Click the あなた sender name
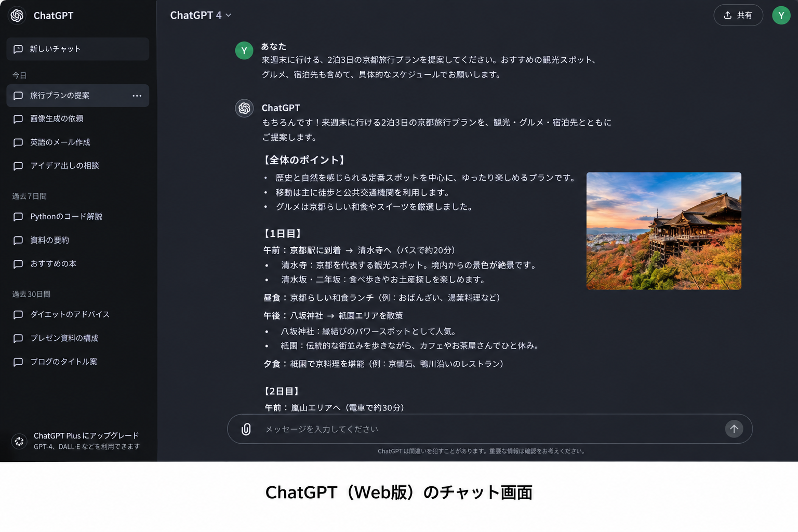This screenshot has width=798, height=532. coord(274,47)
